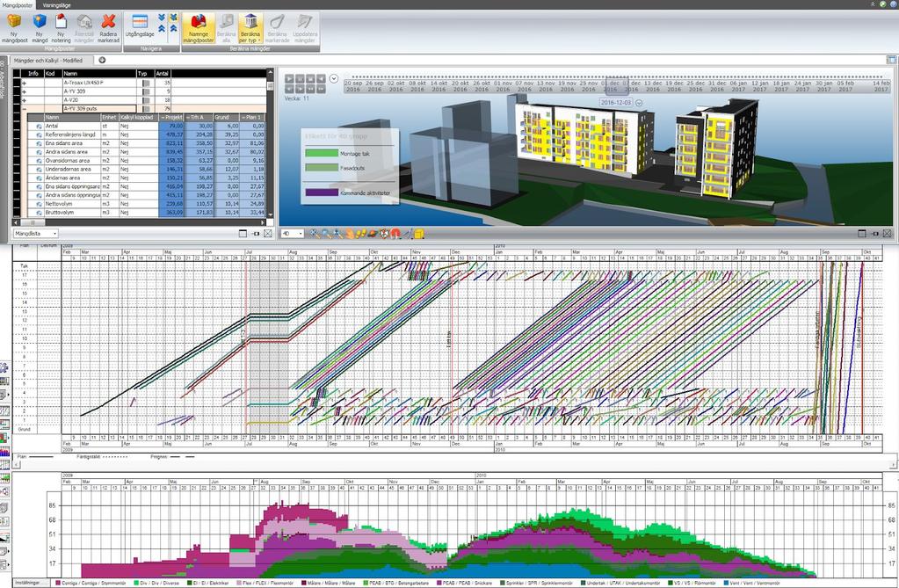Click the red magnet snap icon
The height and width of the screenshot is (588, 899).
coord(395,234)
